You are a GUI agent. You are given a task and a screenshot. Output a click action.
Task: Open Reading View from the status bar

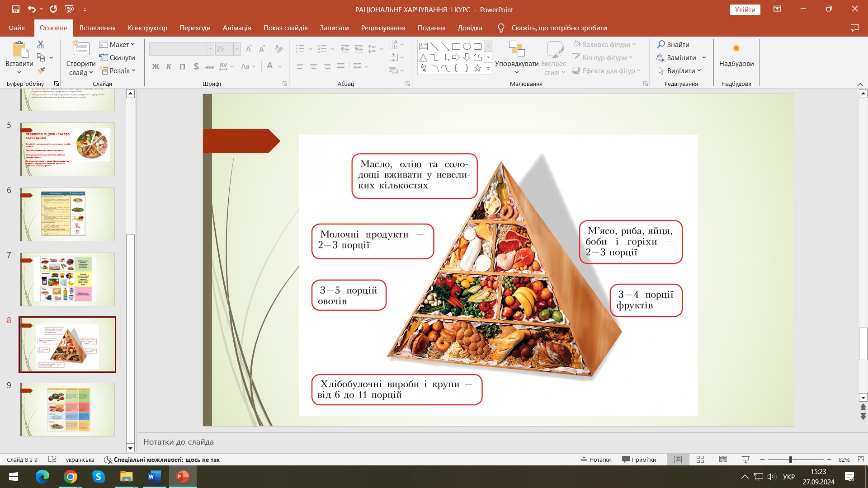(x=723, y=460)
